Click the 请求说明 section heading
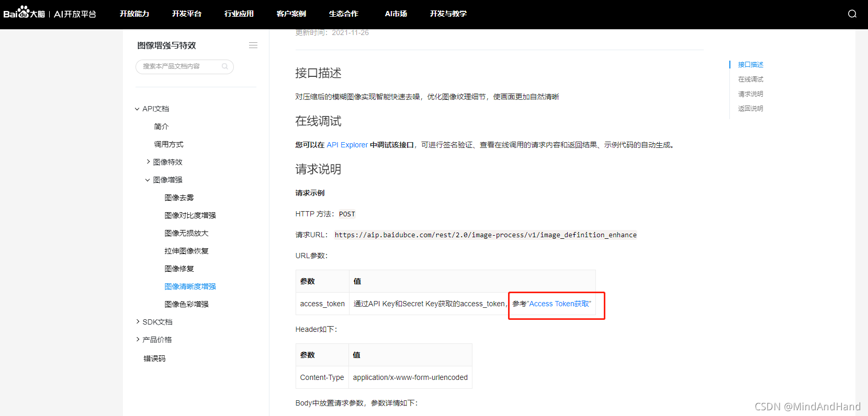The image size is (868, 416). click(x=318, y=169)
